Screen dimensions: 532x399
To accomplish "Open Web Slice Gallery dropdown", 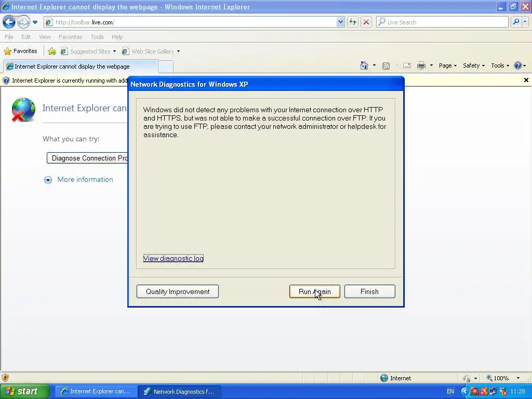I will click(151, 51).
